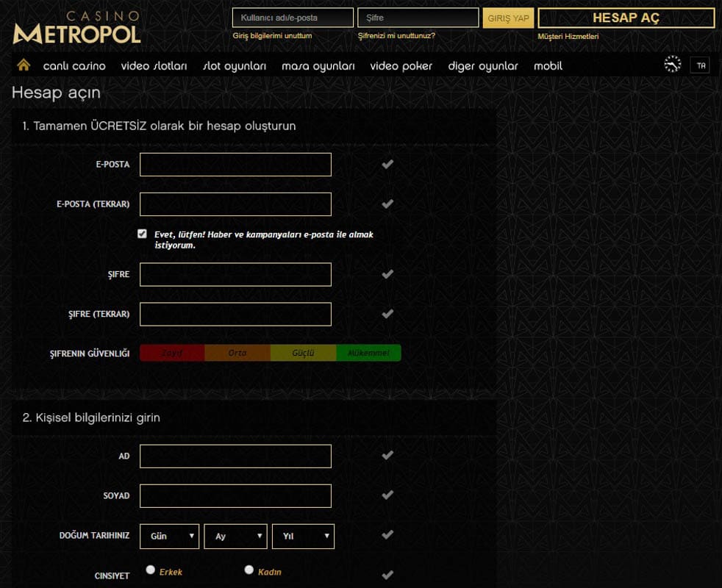The width and height of the screenshot is (722, 588).
Task: Select Kadın gender radio button
Action: click(x=249, y=570)
